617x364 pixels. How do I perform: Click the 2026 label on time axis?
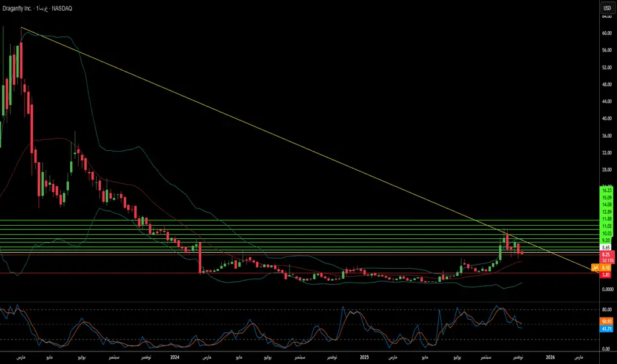550,357
